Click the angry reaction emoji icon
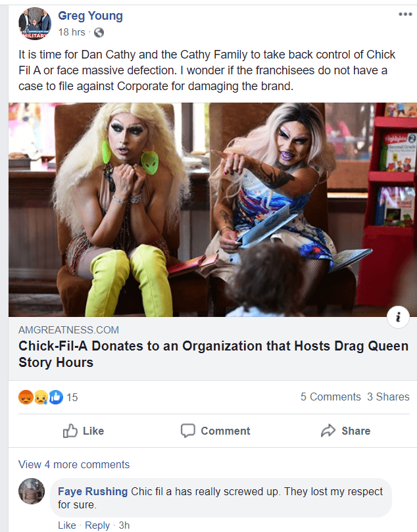 coord(26,397)
